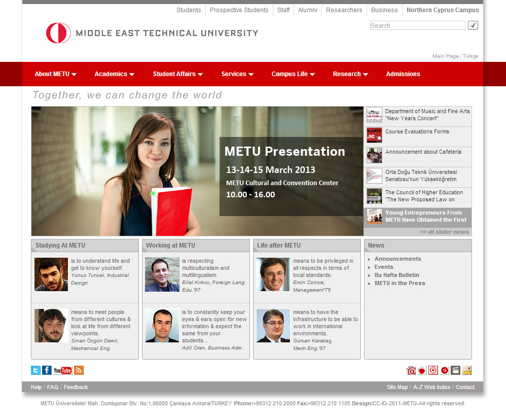Open the Studying At METU heading

[x=60, y=246]
